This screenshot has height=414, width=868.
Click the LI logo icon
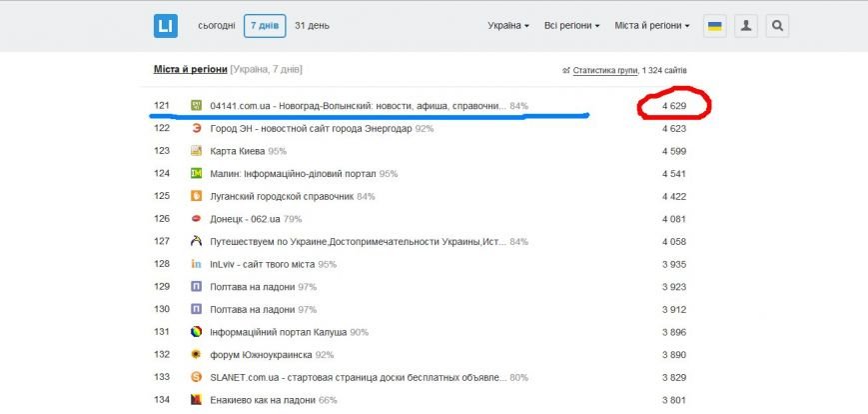tap(166, 26)
